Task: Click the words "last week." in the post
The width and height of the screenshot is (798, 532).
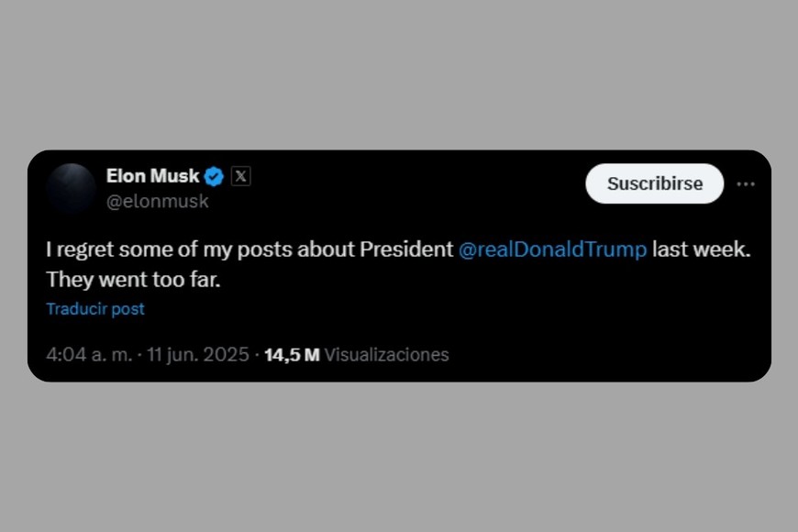Action: pyautogui.click(x=701, y=249)
